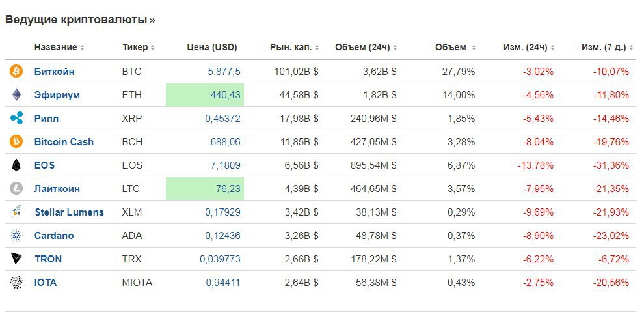
Task: Click the Bitcoin Cash logo icon
Action: pos(16,142)
